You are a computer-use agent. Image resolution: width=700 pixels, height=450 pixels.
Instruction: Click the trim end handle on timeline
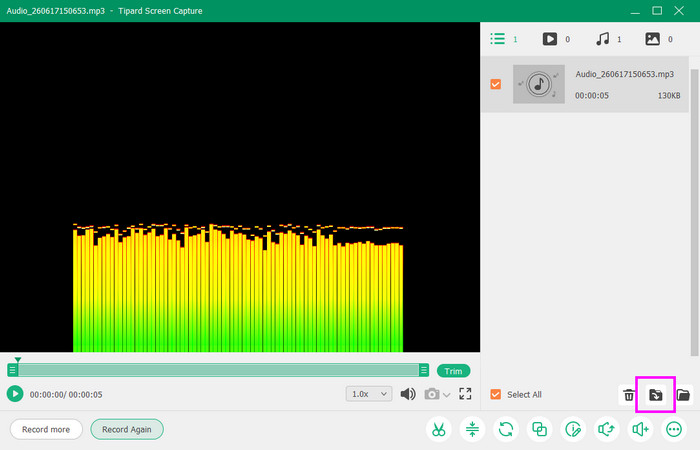[x=424, y=370]
